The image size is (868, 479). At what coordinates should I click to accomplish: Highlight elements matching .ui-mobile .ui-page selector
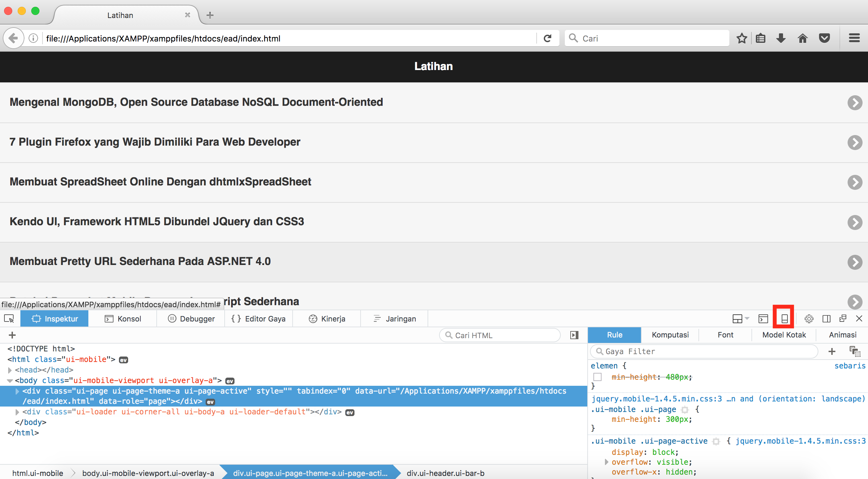pyautogui.click(x=685, y=410)
